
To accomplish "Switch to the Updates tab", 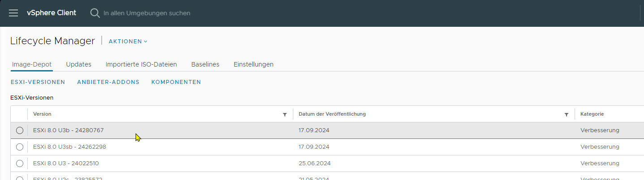I will coord(78,64).
